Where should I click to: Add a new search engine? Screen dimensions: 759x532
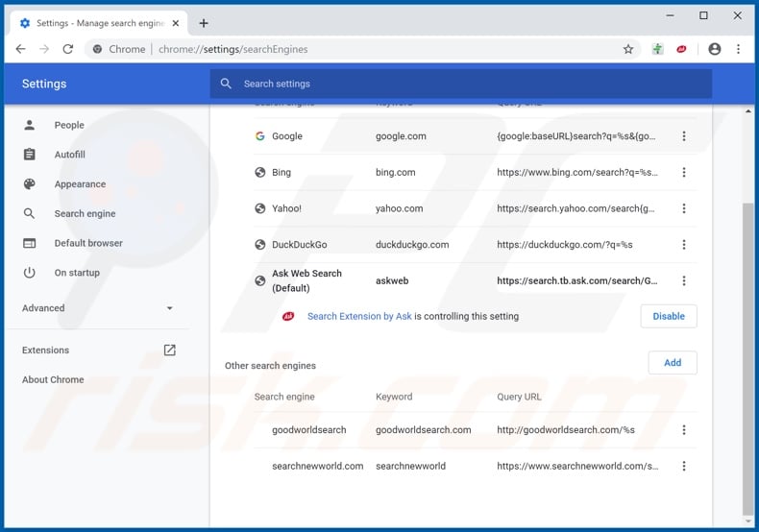[673, 363]
